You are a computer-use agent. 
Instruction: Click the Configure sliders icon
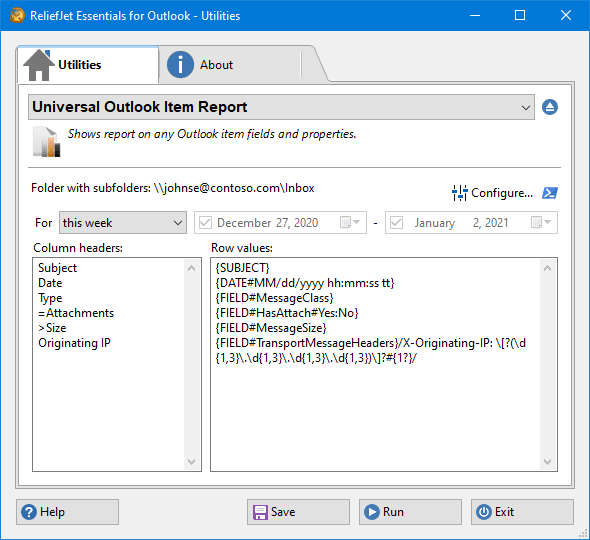[x=459, y=193]
